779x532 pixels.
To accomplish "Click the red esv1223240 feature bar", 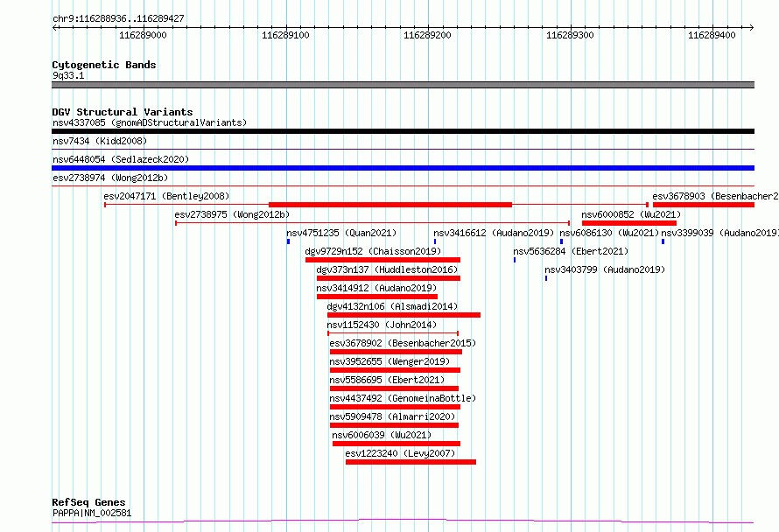I will tap(411, 462).
